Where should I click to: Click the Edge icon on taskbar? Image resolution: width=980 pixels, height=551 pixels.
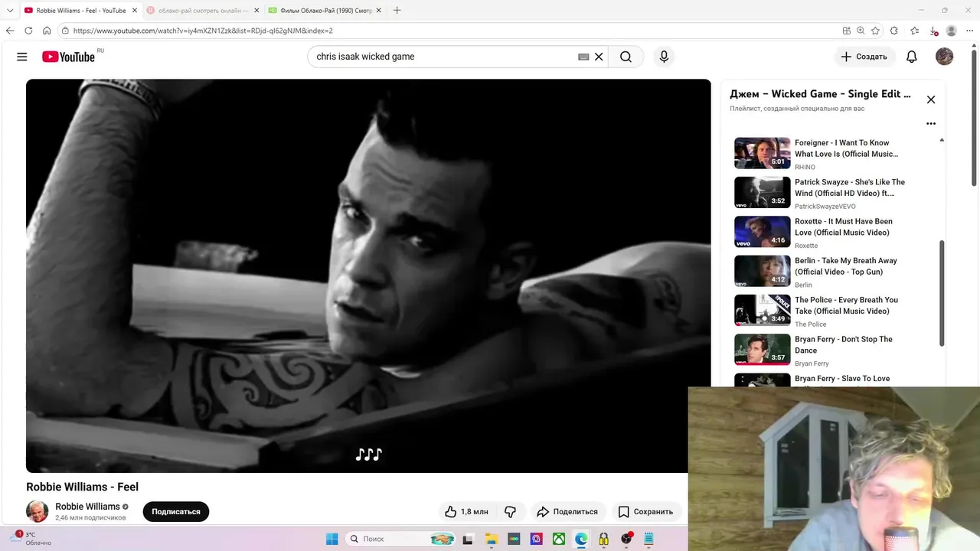[581, 540]
